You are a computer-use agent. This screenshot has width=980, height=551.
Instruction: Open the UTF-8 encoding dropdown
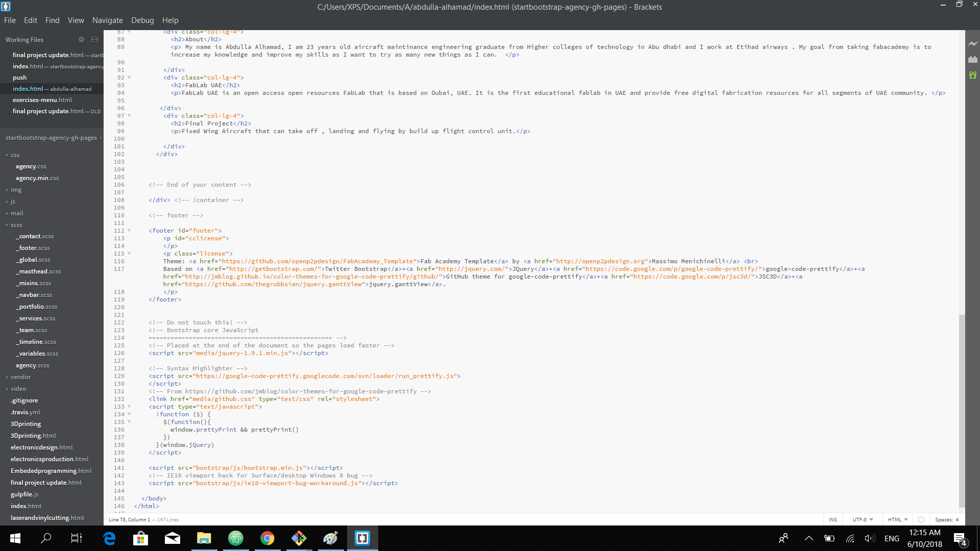(863, 519)
